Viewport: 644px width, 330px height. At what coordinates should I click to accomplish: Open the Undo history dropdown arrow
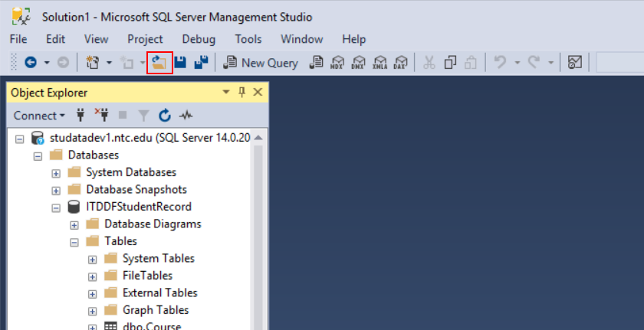click(517, 63)
